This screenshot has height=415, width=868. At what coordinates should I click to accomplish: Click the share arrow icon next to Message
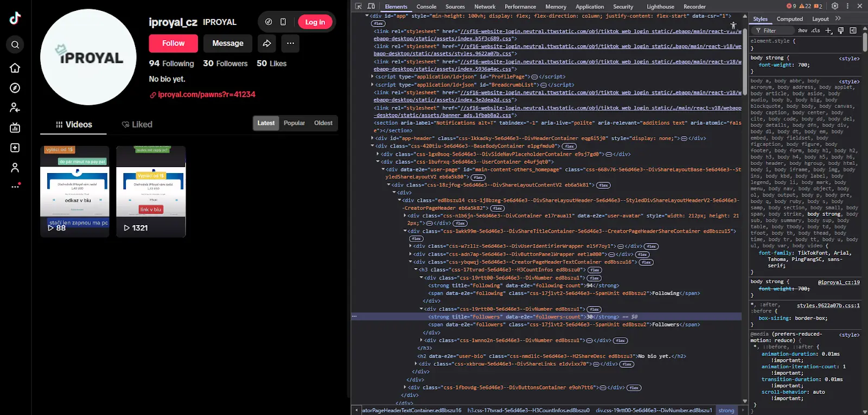pyautogui.click(x=267, y=43)
